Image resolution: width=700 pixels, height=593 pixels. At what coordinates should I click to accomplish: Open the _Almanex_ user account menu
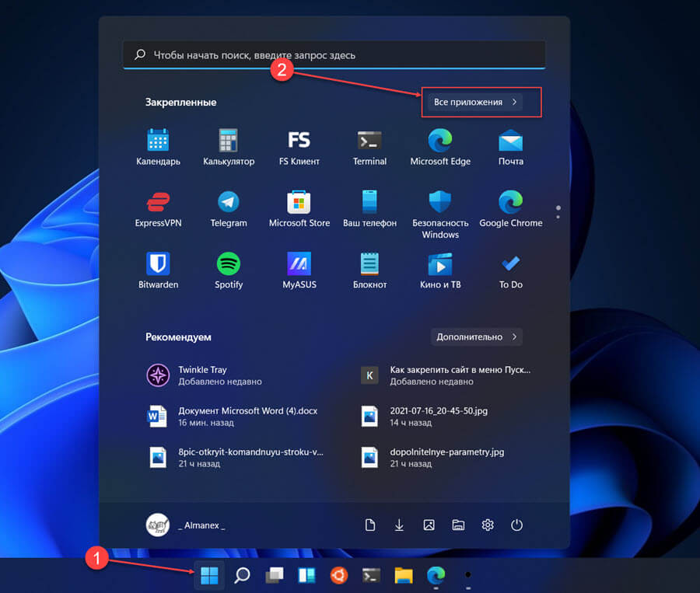[x=186, y=525]
